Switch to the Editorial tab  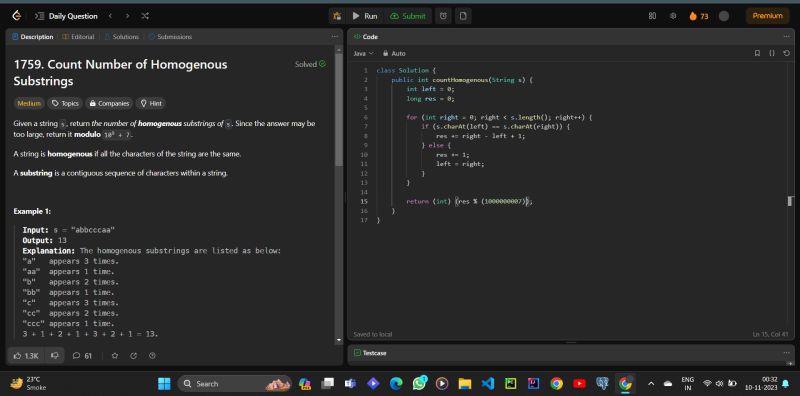click(79, 37)
